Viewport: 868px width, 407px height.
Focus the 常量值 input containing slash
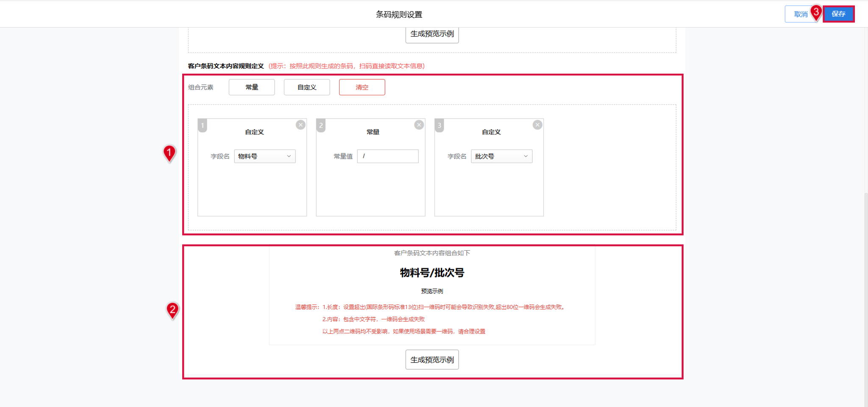tap(388, 156)
